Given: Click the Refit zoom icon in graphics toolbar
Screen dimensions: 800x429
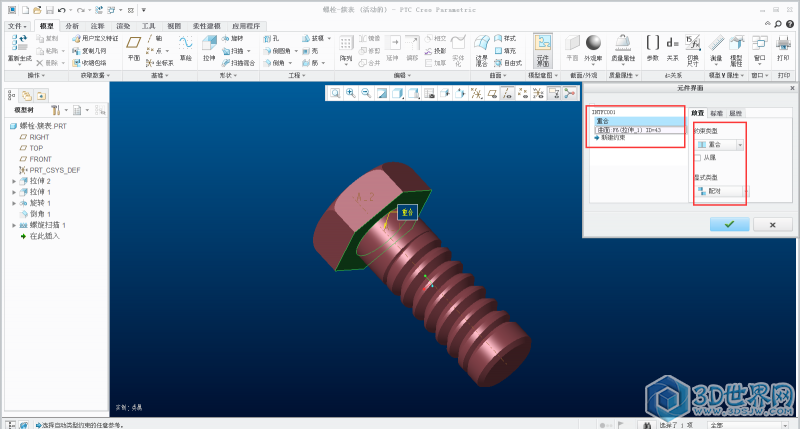Looking at the screenshot, I should point(335,93).
